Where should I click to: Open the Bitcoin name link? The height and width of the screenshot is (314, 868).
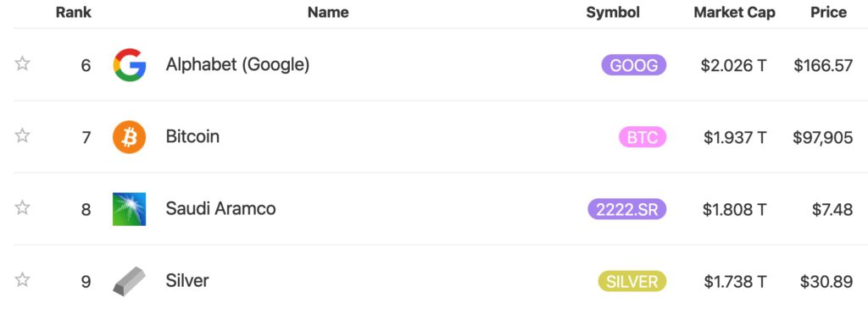(x=192, y=136)
